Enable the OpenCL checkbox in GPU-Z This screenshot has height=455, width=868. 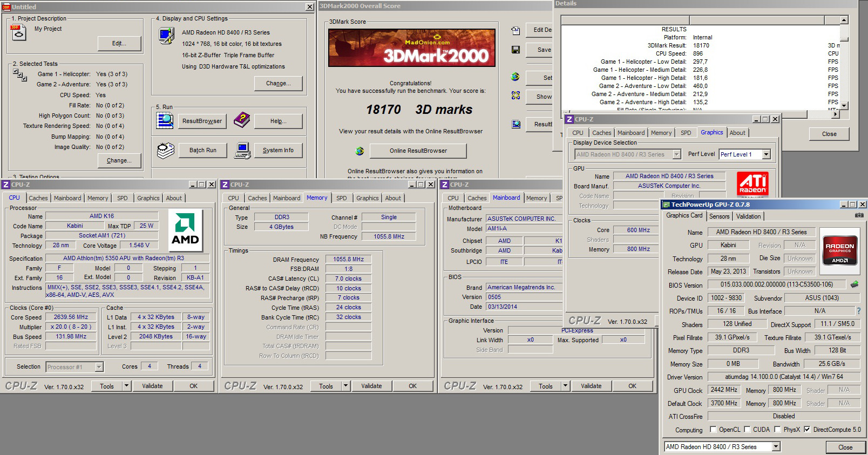(713, 430)
